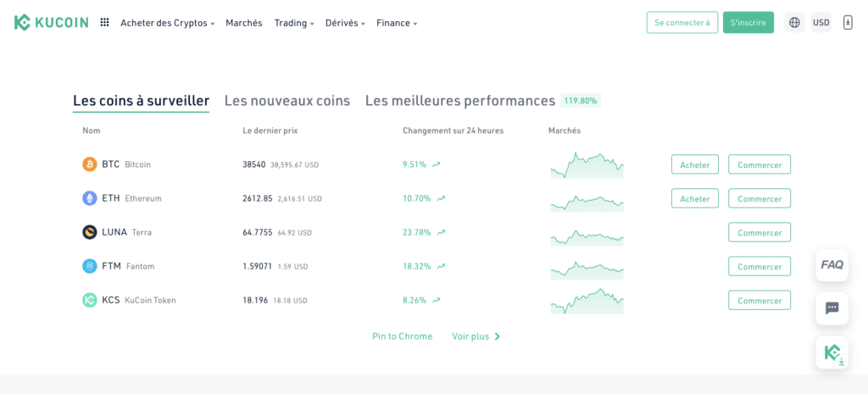Switch to Les meilleures performances tab

tap(460, 101)
